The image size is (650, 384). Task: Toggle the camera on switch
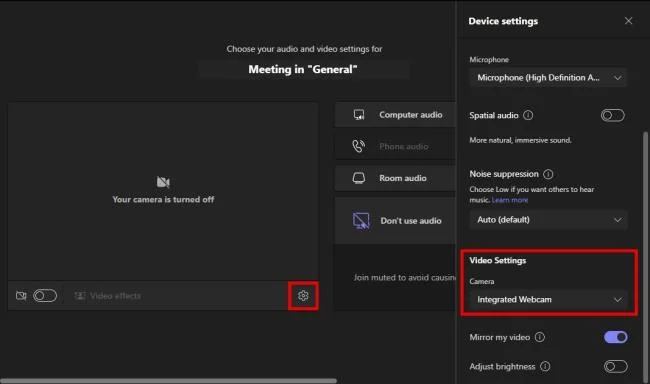point(45,296)
